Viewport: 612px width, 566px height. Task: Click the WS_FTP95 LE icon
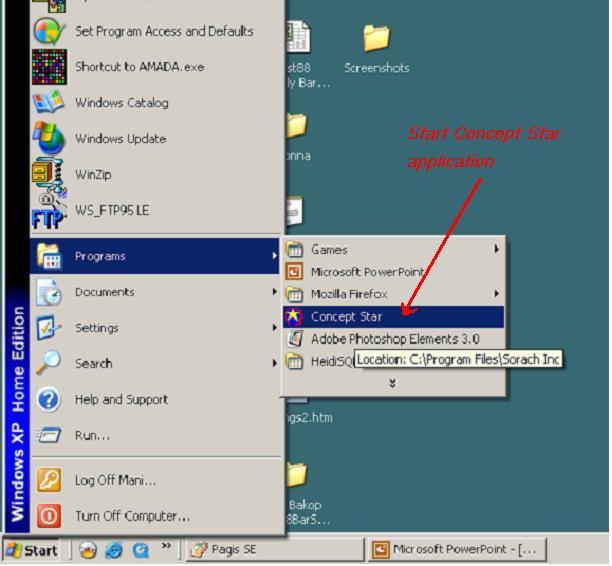coord(49,211)
